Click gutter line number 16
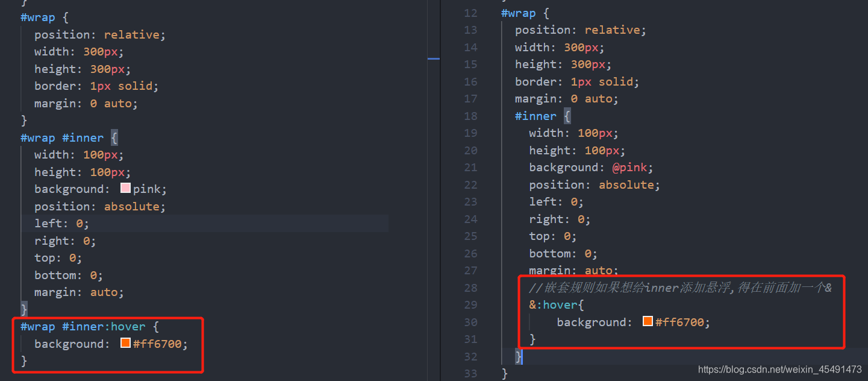Viewport: 868px width, 381px height. point(471,81)
